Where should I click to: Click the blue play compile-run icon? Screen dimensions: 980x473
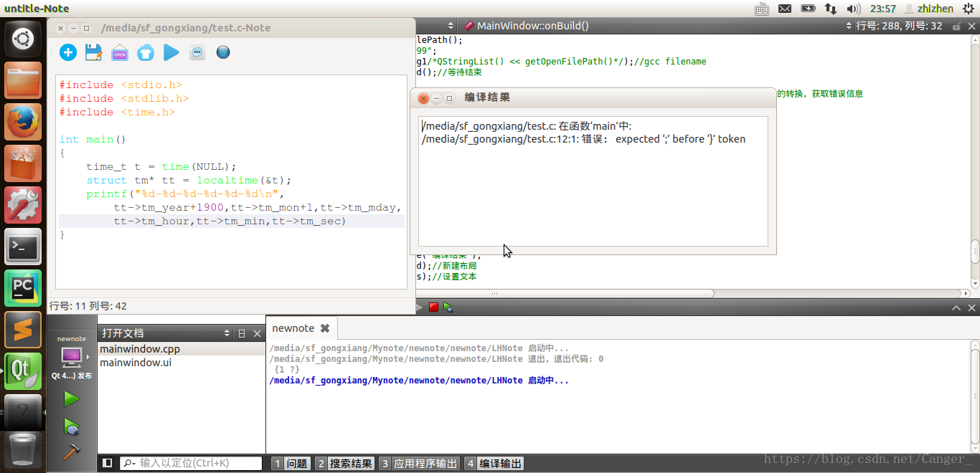click(x=171, y=52)
